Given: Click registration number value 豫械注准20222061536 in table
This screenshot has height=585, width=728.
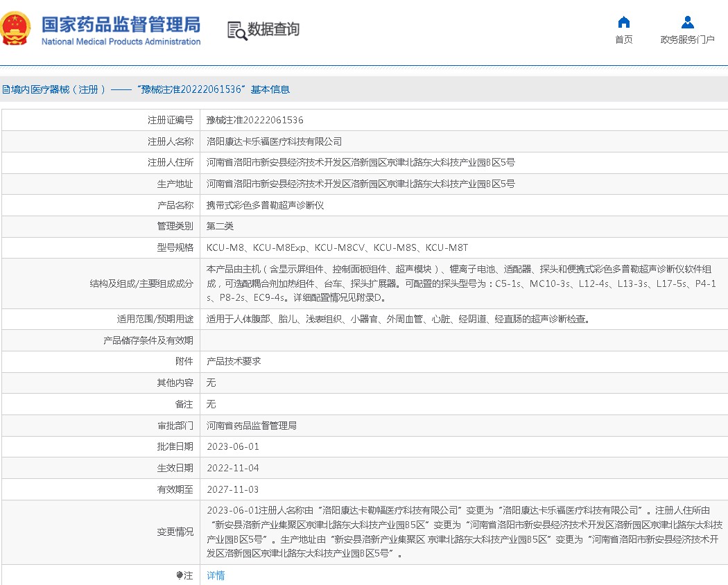Looking at the screenshot, I should [x=254, y=120].
